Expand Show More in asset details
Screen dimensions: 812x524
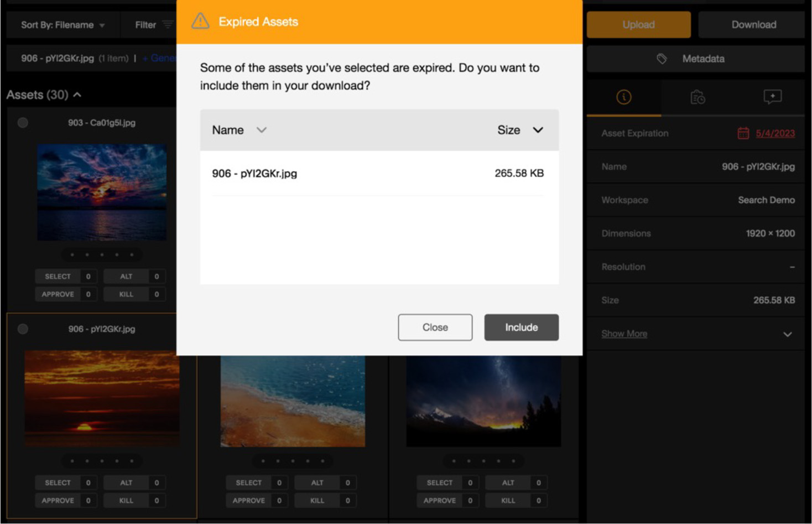pyautogui.click(x=624, y=333)
